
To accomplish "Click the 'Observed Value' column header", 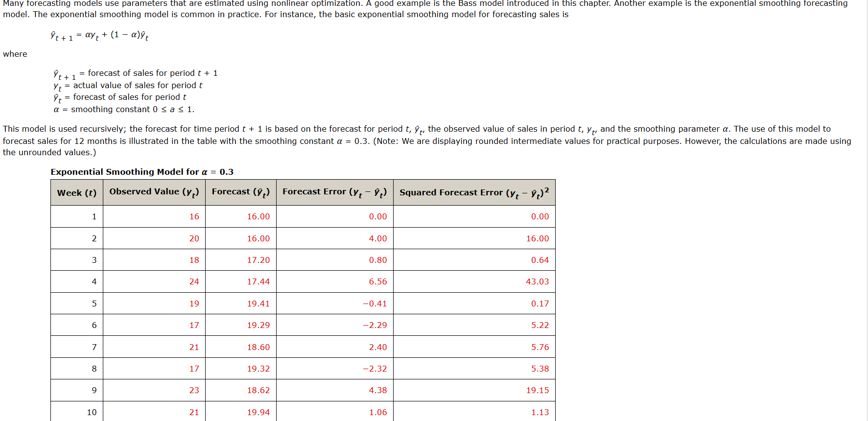I will tap(154, 193).
